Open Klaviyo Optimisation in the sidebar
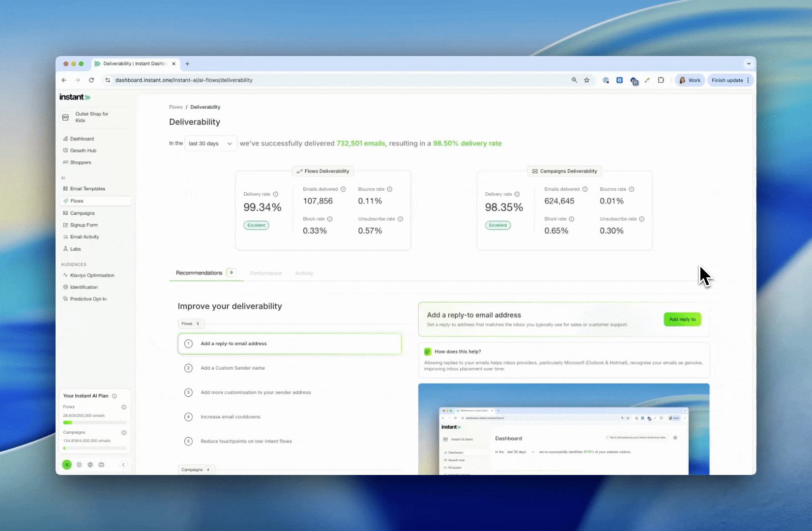Screen dimensions: 812x531 92,275
